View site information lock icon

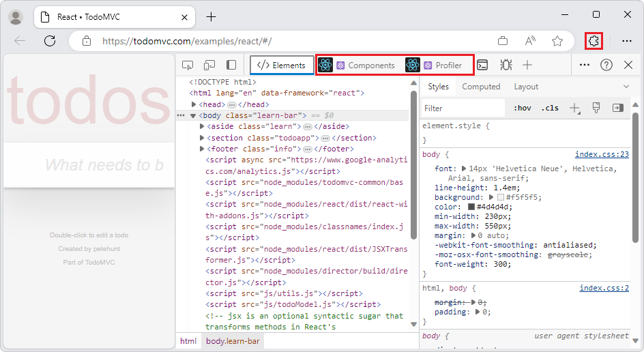click(86, 41)
